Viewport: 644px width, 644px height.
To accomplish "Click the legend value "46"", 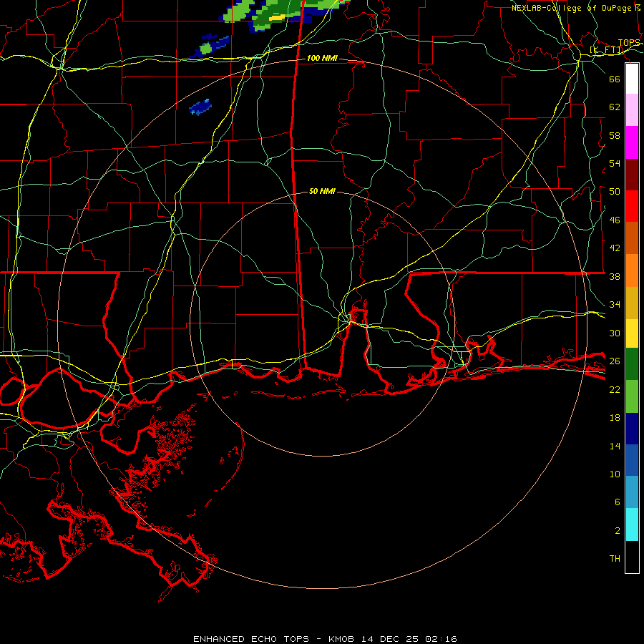I will (615, 220).
